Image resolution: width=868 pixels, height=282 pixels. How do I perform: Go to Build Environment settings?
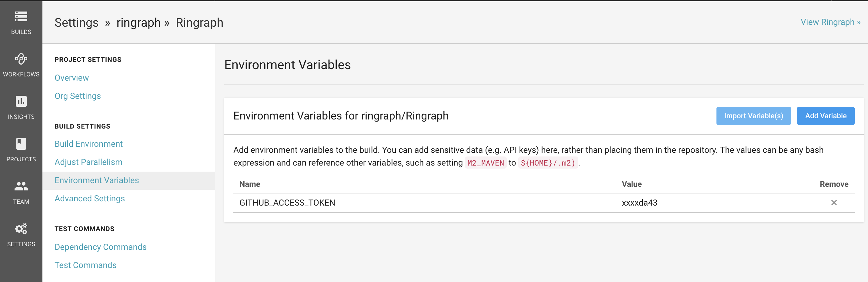point(88,144)
